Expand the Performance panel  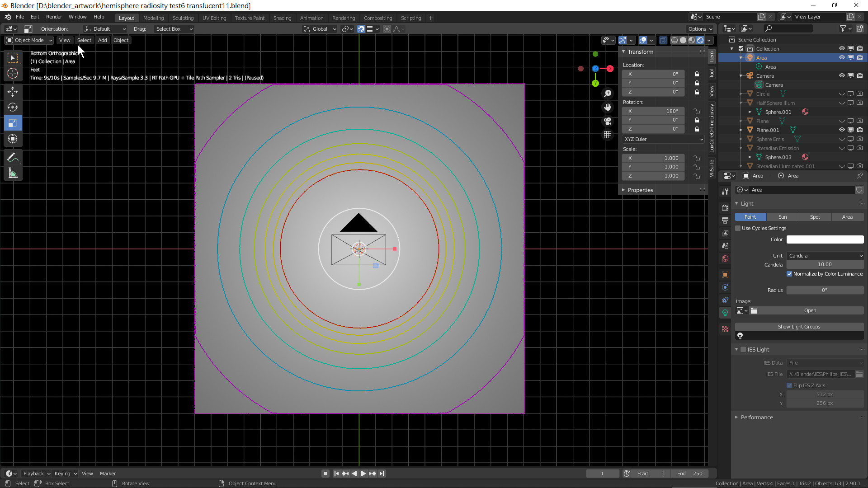tap(756, 417)
